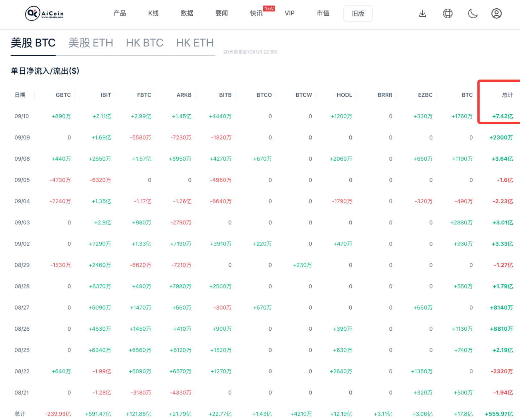Click the IBIT column header
Viewport: 520px width, 420px height.
(x=106, y=95)
